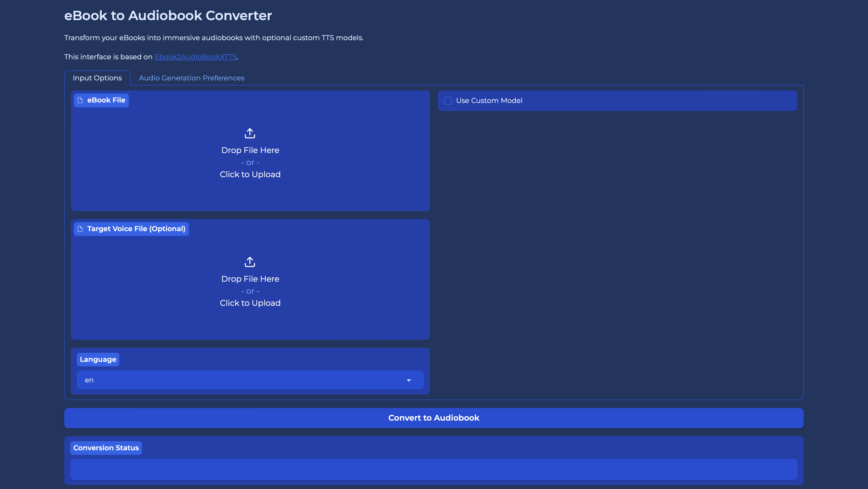The height and width of the screenshot is (489, 868).
Task: Click the Conversion Status text box
Action: (434, 469)
